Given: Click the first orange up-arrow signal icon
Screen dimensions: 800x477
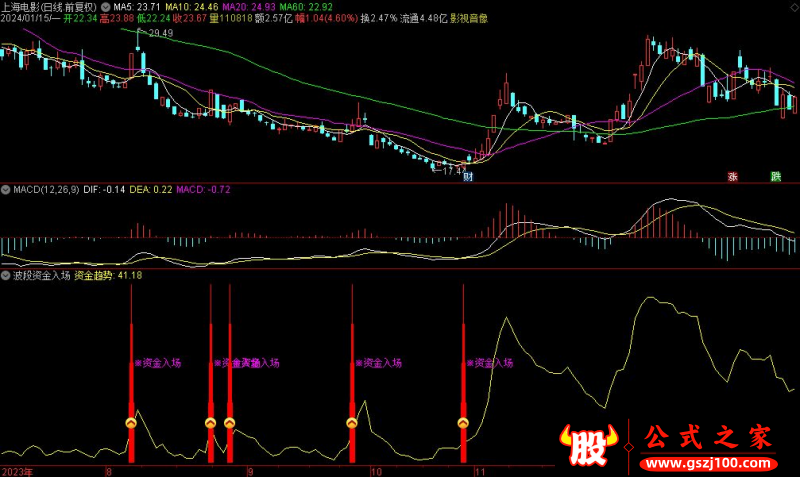Looking at the screenshot, I should pyautogui.click(x=131, y=424).
